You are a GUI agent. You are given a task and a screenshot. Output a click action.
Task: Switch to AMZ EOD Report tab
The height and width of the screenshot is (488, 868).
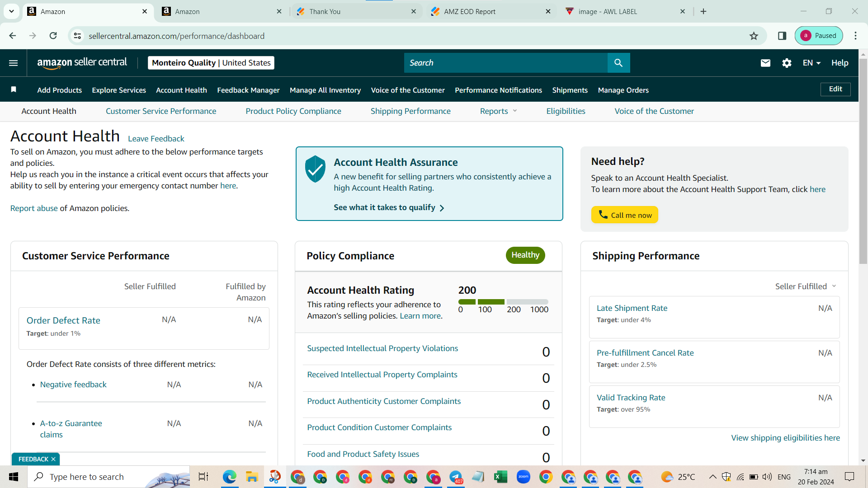(491, 11)
